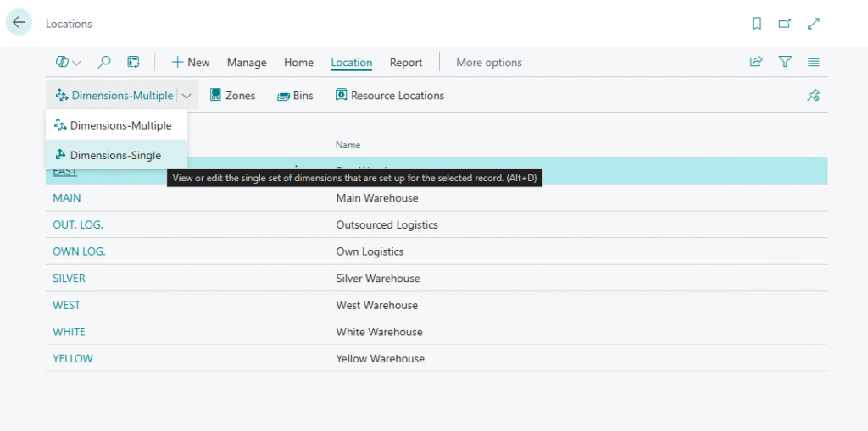Image resolution: width=868 pixels, height=431 pixels.
Task: Click the pin action bar icon
Action: tap(814, 96)
